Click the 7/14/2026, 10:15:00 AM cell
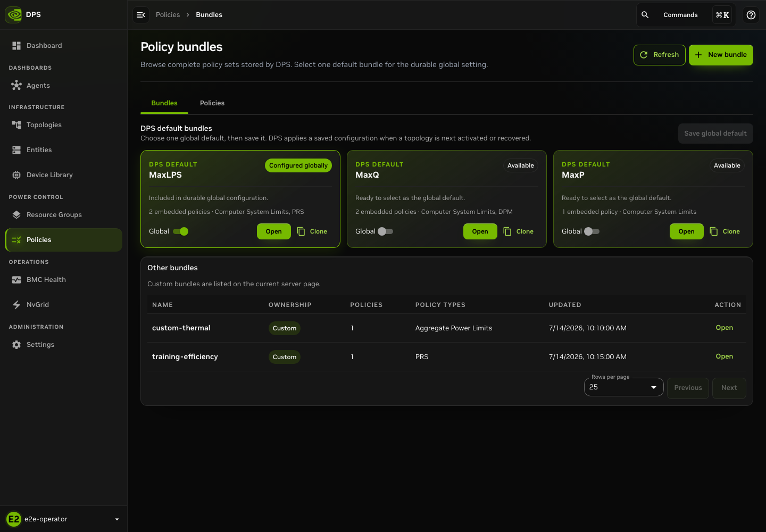The width and height of the screenshot is (766, 532). [588, 357]
